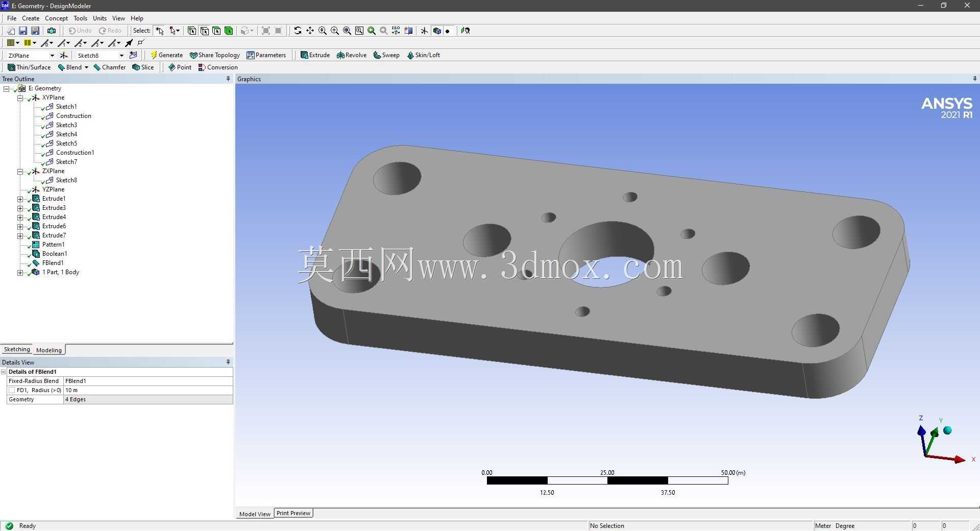980x531 pixels.
Task: Switch to the Print Preview tab
Action: [x=293, y=513]
